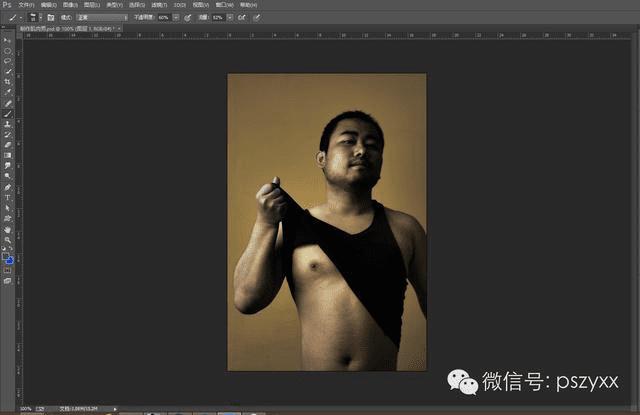Open the opacity slider dropdown arrow
Viewport: 640px width, 415px height.
tap(176, 18)
